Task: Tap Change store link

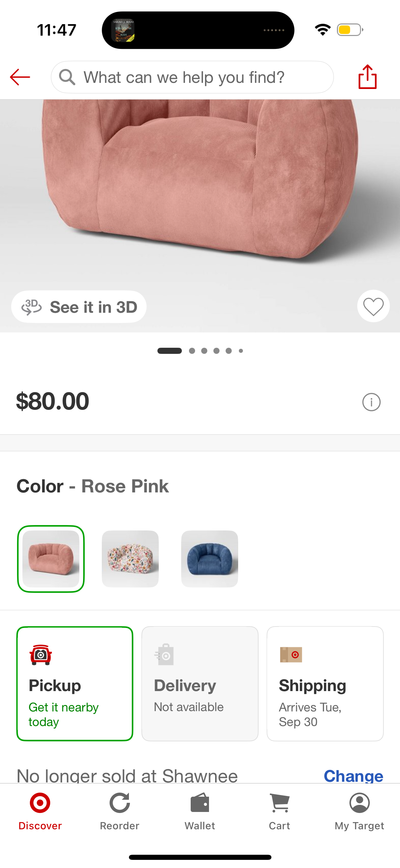Action: 353,776
